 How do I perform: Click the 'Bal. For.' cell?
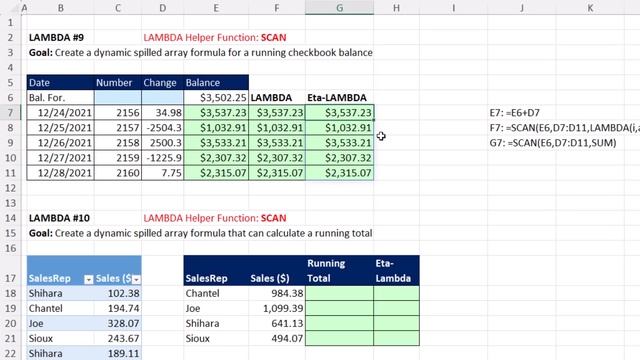[60, 98]
